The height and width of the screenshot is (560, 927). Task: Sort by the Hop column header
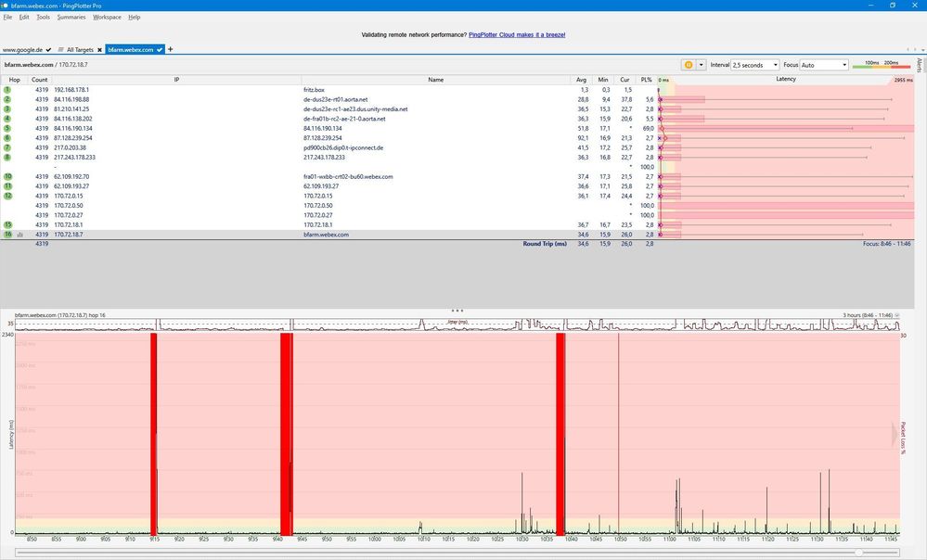tap(14, 80)
